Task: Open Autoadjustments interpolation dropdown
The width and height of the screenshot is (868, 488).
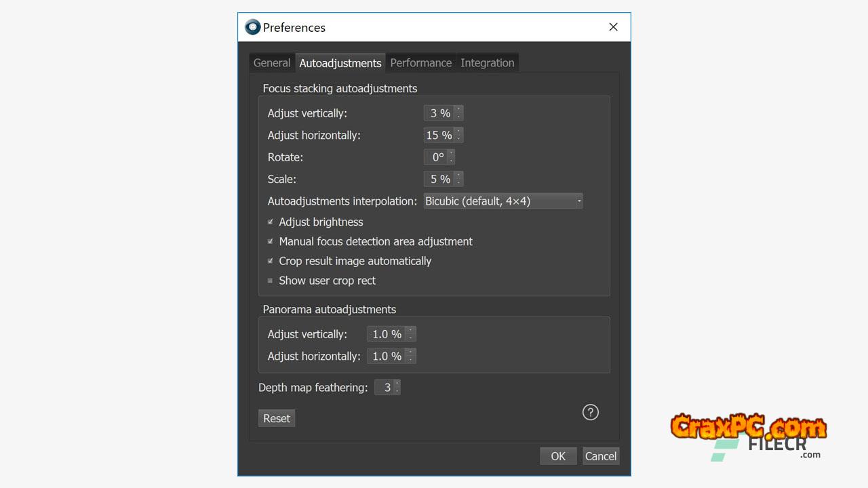Action: tap(503, 201)
